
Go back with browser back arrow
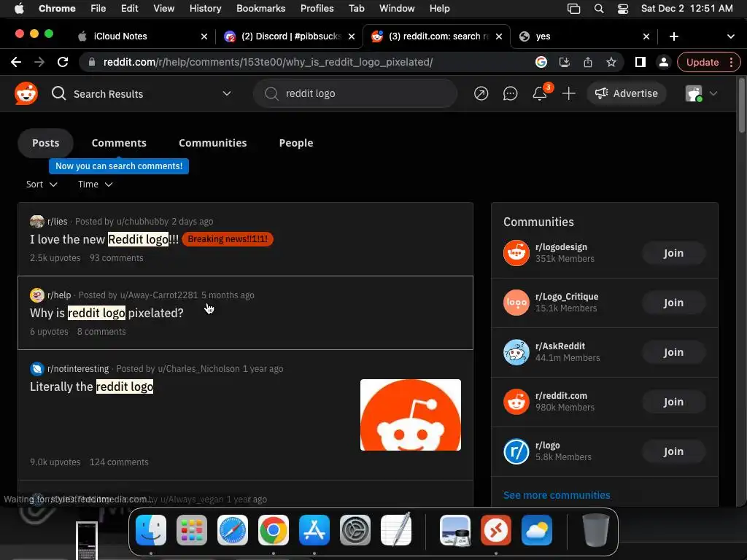click(16, 62)
